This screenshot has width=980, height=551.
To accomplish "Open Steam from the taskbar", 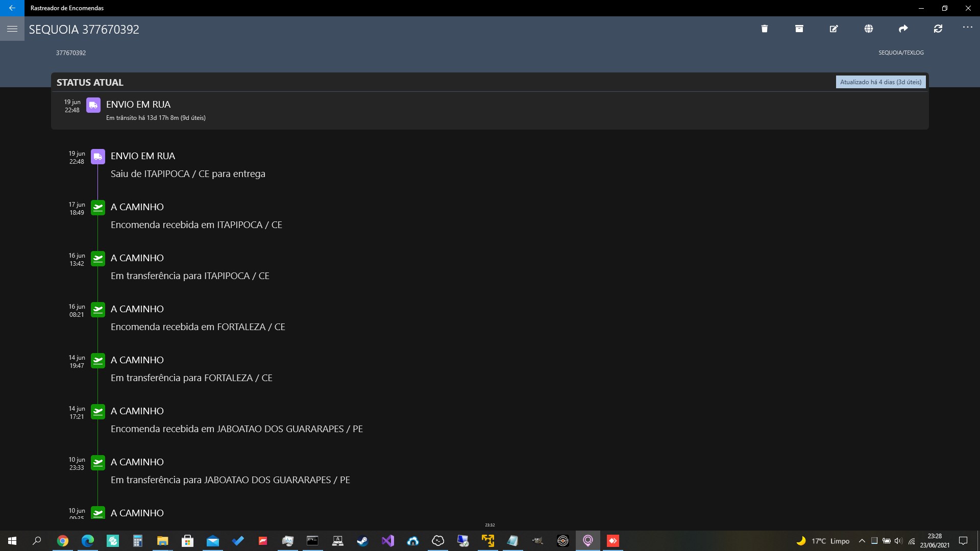I will click(362, 541).
